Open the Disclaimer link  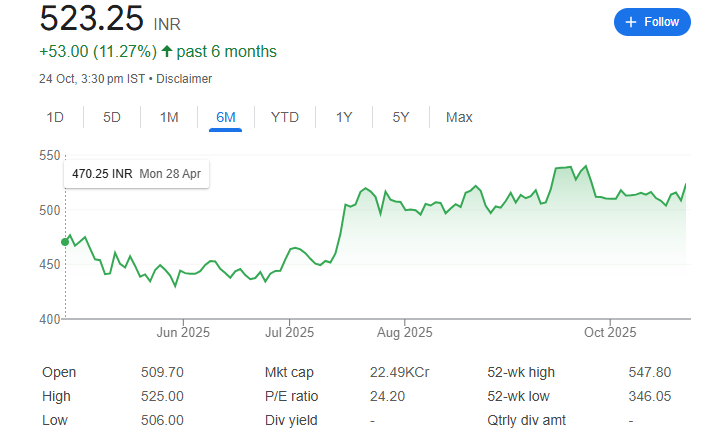pos(184,78)
